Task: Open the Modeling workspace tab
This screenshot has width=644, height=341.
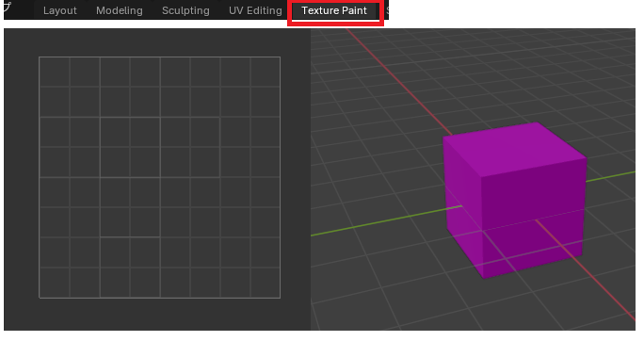Action: pyautogui.click(x=120, y=10)
